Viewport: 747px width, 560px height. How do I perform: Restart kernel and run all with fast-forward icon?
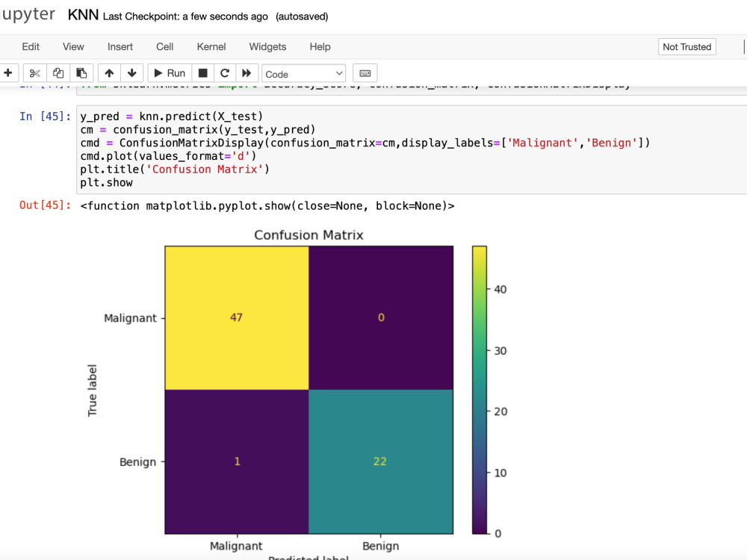pyautogui.click(x=247, y=73)
